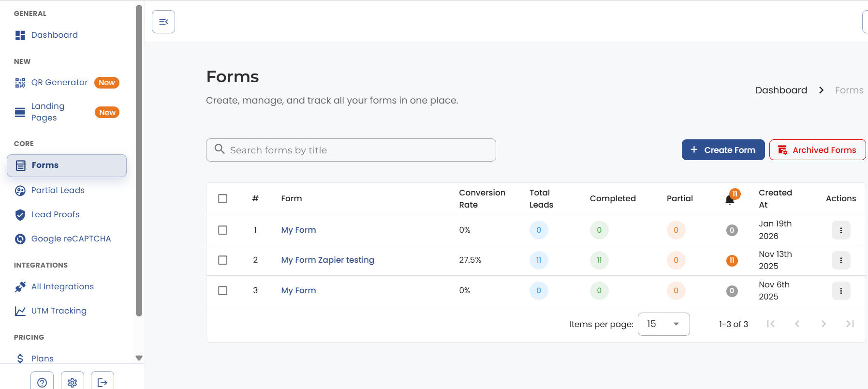Check the checkbox for form number 3

223,291
